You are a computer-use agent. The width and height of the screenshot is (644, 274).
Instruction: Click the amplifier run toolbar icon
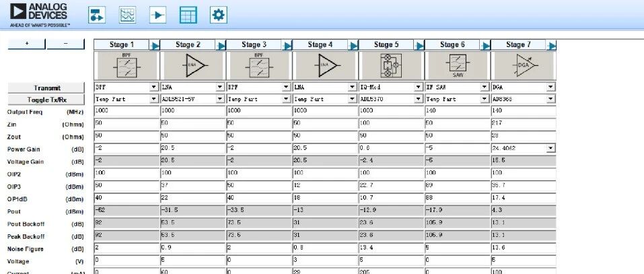click(157, 15)
